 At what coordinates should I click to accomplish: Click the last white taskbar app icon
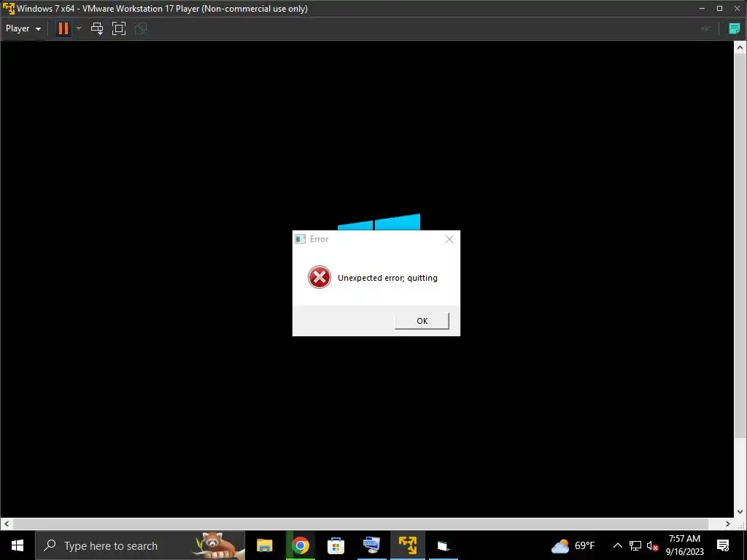tap(444, 545)
